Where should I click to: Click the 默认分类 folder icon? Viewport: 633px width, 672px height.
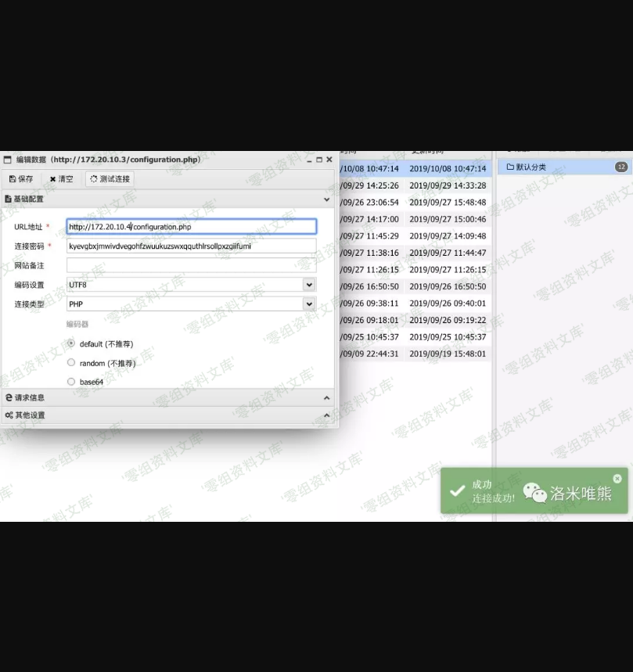510,167
